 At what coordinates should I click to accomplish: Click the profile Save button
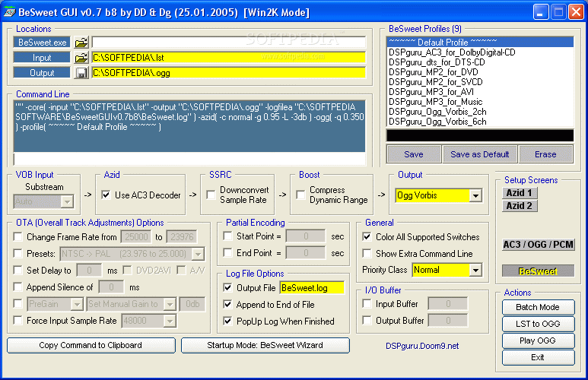click(x=414, y=154)
